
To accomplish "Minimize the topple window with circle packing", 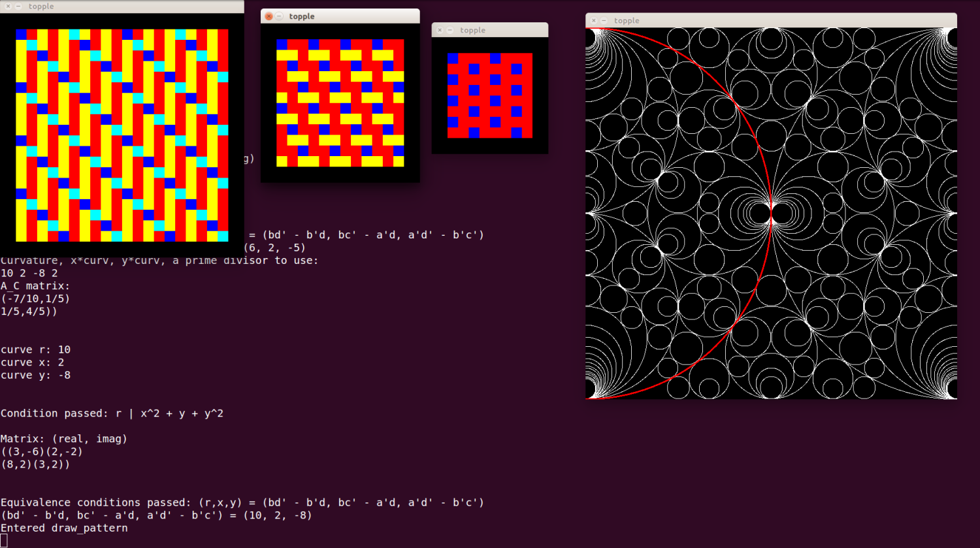I will click(604, 21).
